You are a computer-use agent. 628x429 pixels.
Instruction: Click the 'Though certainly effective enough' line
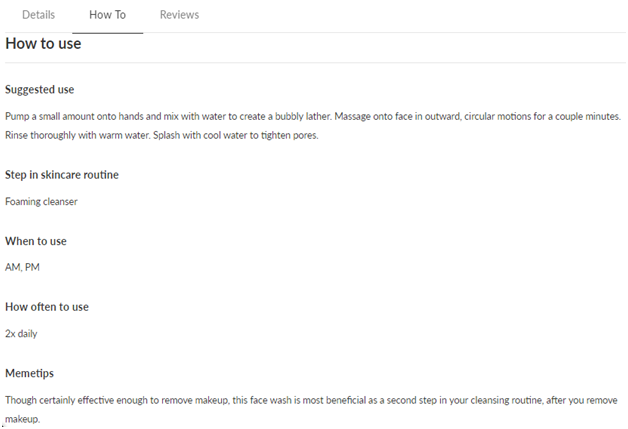click(x=311, y=400)
